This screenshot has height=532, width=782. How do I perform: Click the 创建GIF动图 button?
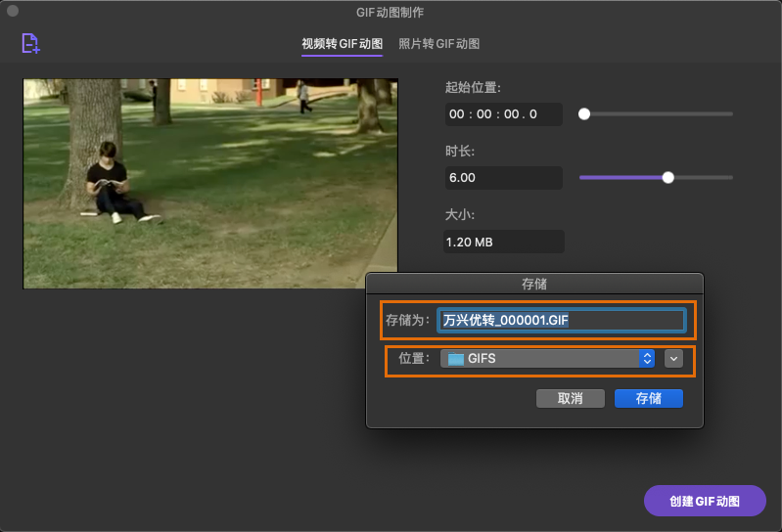[704, 501]
